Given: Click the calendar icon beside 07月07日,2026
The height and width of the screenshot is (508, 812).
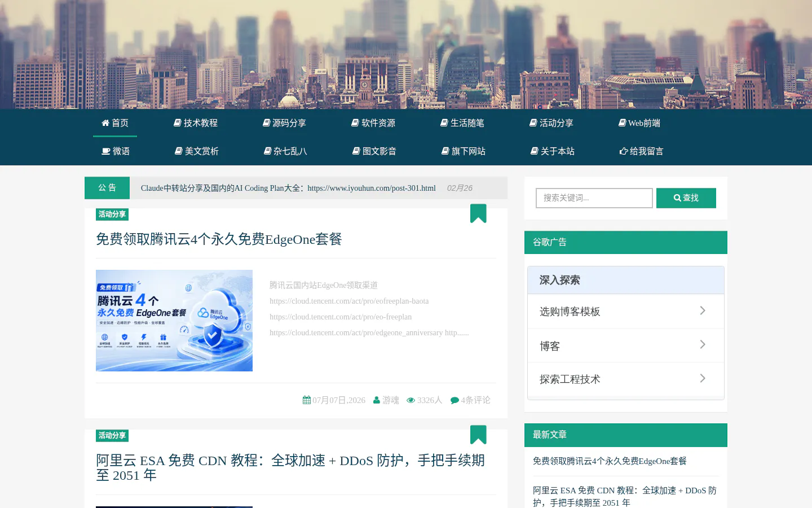Looking at the screenshot, I should pos(307,400).
